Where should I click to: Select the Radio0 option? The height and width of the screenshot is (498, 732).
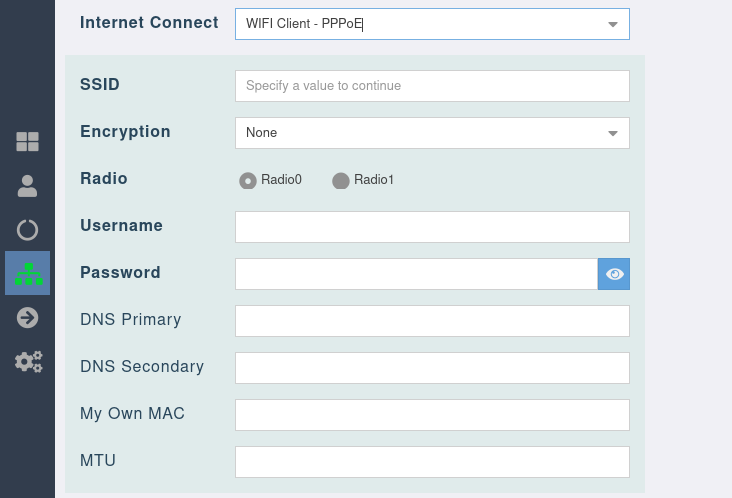[248, 181]
